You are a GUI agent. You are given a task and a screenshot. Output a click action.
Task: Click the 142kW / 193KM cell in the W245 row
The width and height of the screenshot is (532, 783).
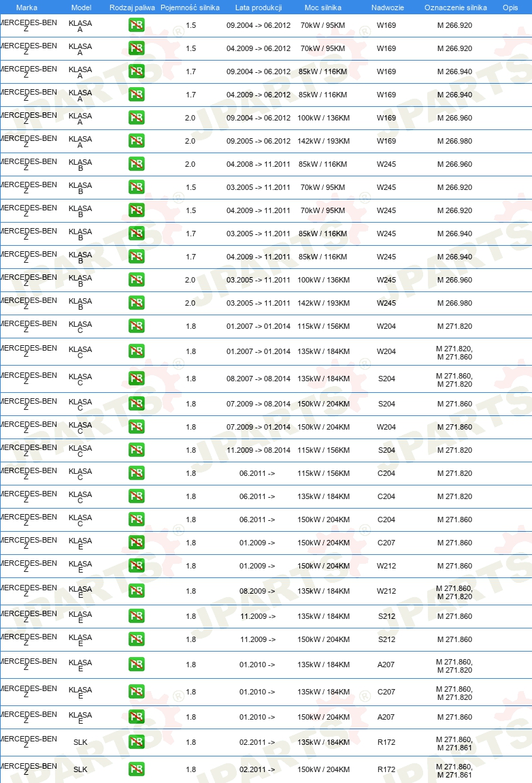(323, 303)
